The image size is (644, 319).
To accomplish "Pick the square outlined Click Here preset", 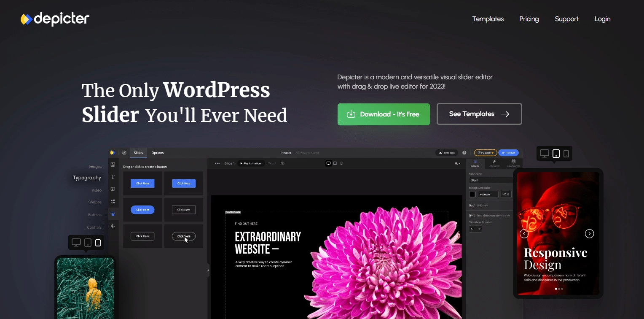I will [x=184, y=210].
